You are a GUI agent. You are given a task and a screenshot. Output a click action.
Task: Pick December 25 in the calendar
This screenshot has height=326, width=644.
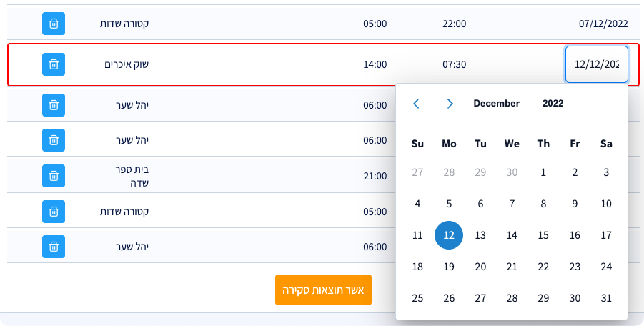(417, 298)
